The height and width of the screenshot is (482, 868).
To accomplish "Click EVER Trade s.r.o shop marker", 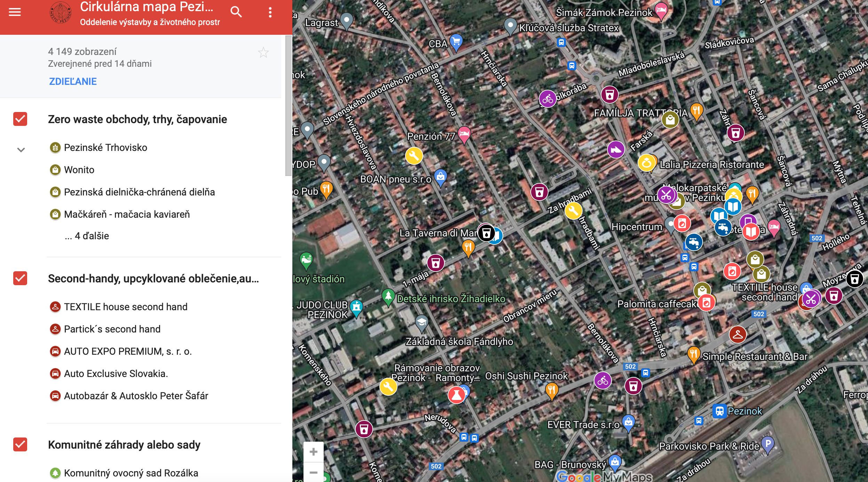I will pos(628,423).
